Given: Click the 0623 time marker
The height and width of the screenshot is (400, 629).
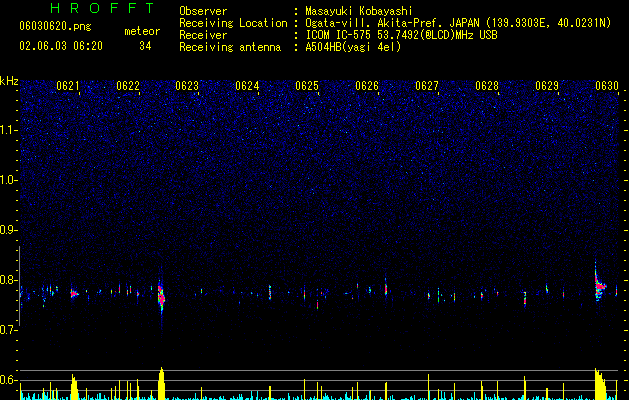Looking at the screenshot, I should (x=187, y=86).
